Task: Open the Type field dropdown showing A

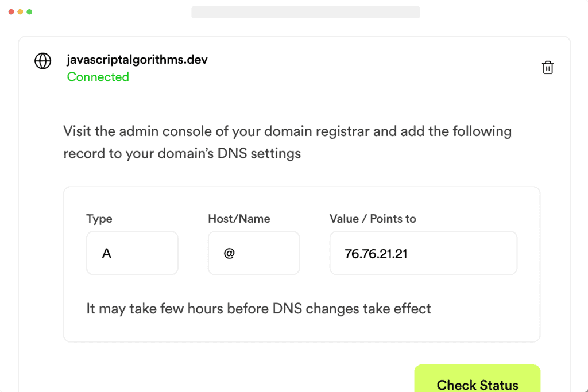Action: tap(132, 253)
